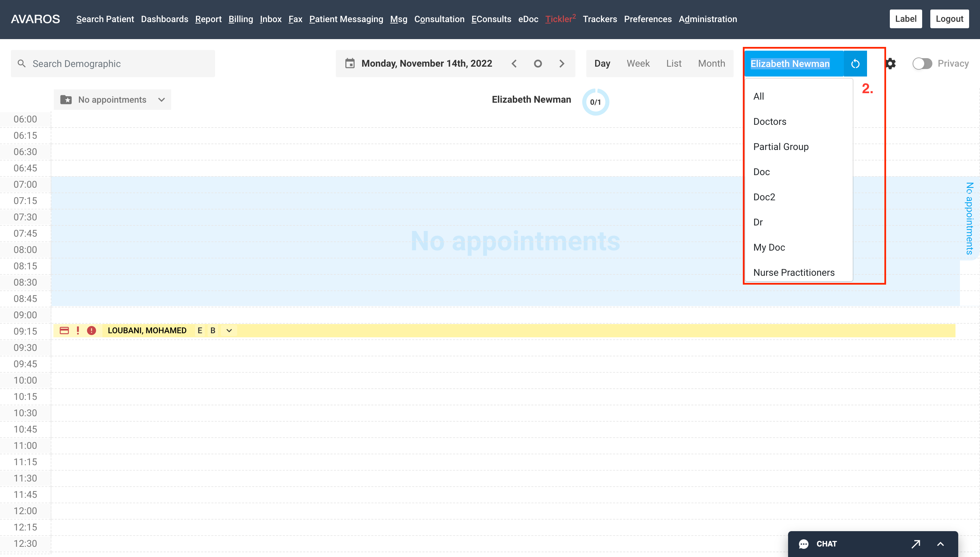Screen dimensions: 980x557
Task: Open the schedule settings gear icon
Action: point(891,64)
